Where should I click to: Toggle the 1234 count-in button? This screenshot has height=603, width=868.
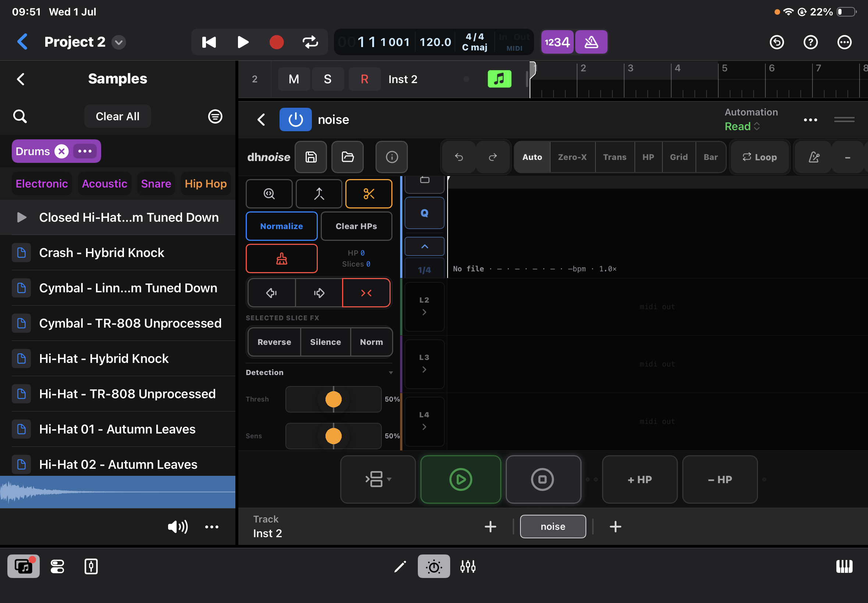click(x=557, y=42)
